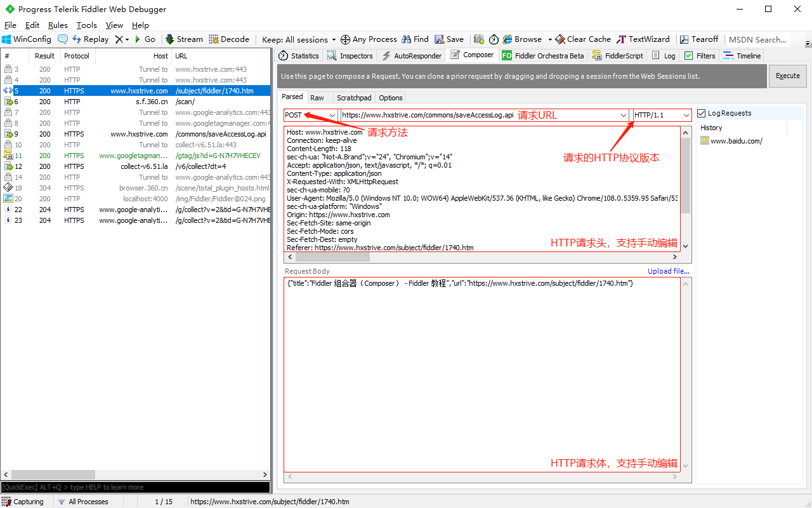Toggle Stream mode
This screenshot has height=508, width=812.
tap(185, 39)
